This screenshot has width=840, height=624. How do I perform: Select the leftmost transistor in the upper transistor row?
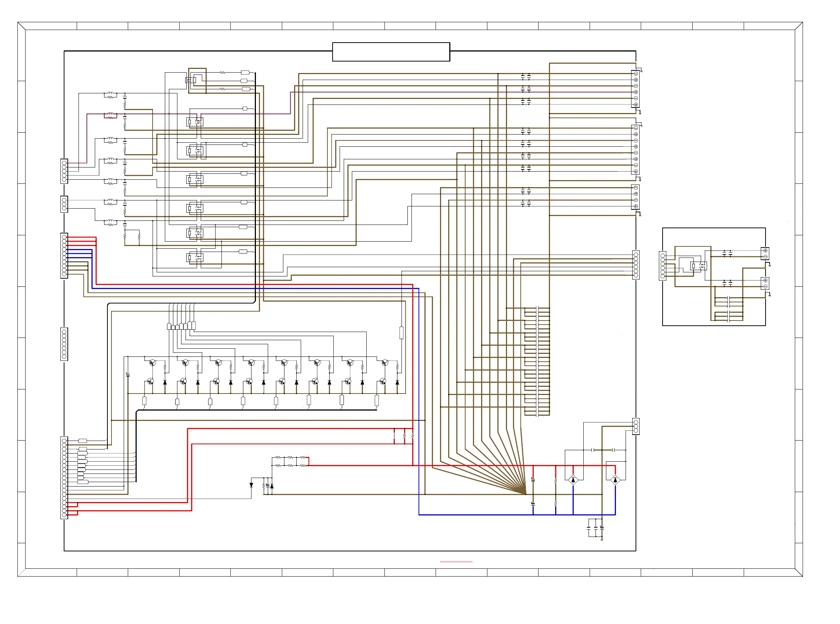pyautogui.click(x=152, y=363)
